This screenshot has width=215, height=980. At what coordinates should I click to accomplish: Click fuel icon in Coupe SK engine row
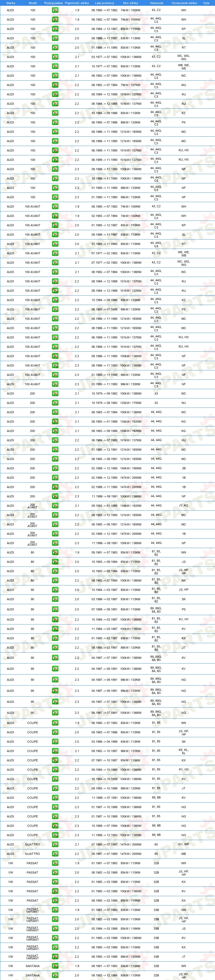55,742
